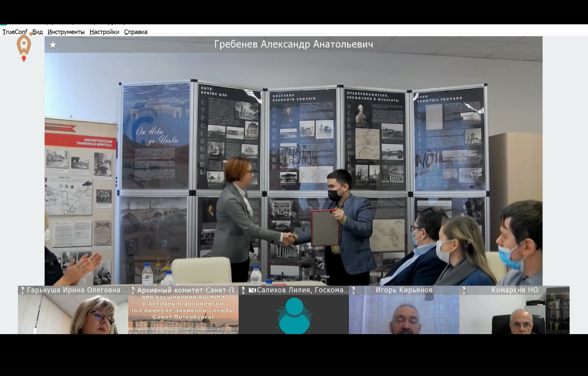Open the TrueConf menu
The width and height of the screenshot is (588, 376).
point(14,32)
